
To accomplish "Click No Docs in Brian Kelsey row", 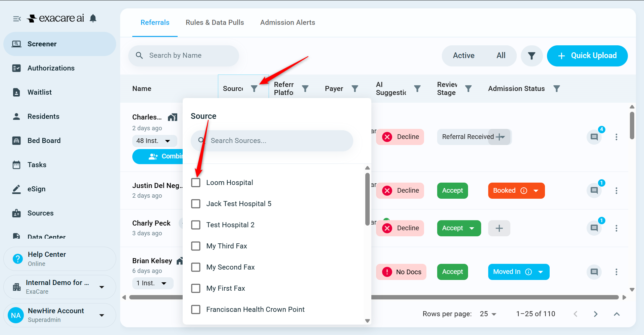I will [x=401, y=272].
